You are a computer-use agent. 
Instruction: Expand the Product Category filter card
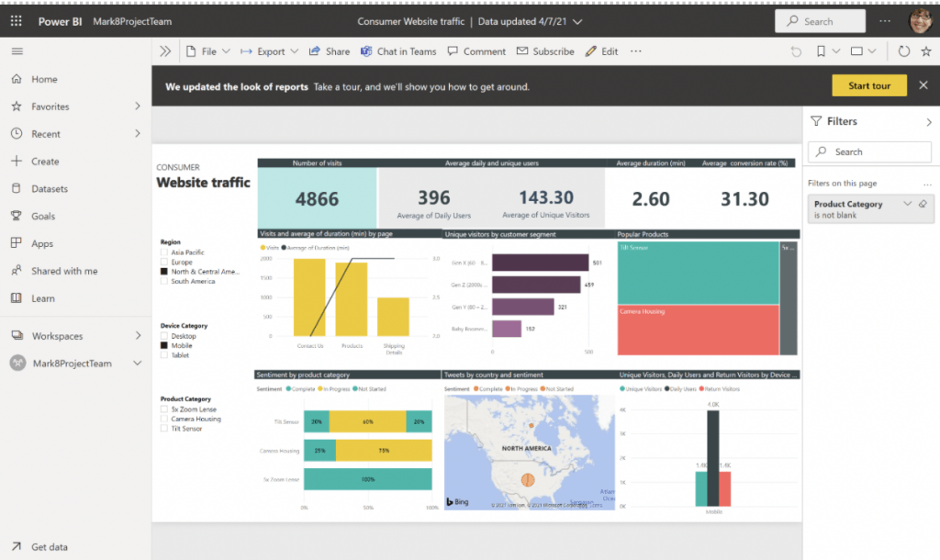point(908,204)
